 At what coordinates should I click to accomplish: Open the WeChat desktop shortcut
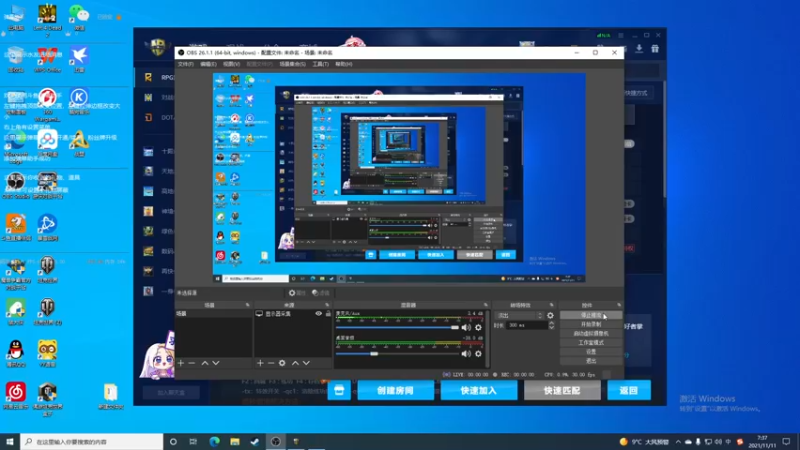(79, 17)
